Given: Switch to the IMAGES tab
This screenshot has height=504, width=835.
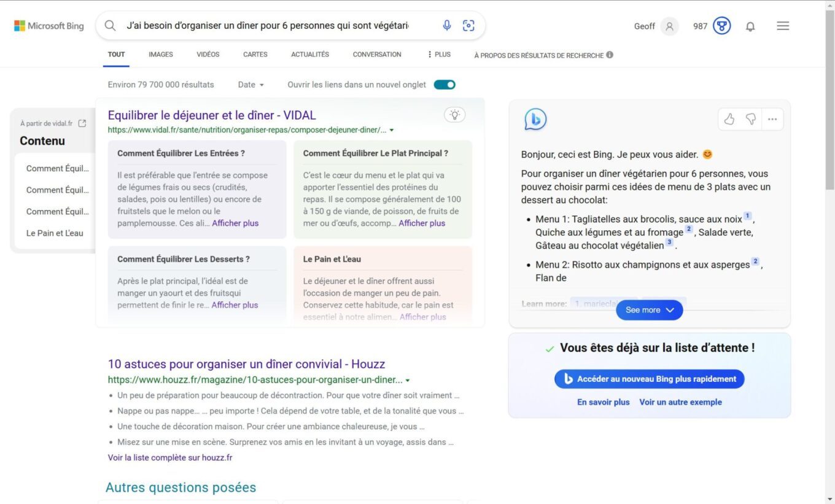Looking at the screenshot, I should 161,55.
